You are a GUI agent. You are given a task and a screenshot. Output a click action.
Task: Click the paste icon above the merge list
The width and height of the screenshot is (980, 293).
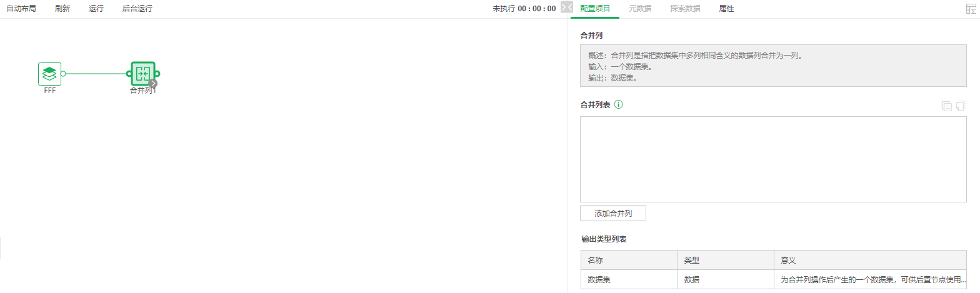click(x=961, y=106)
